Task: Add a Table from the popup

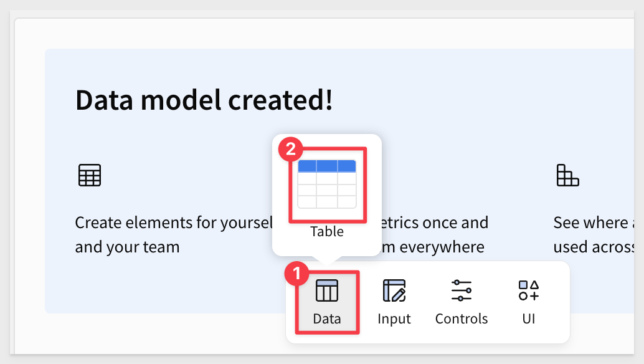Action: coord(327,184)
